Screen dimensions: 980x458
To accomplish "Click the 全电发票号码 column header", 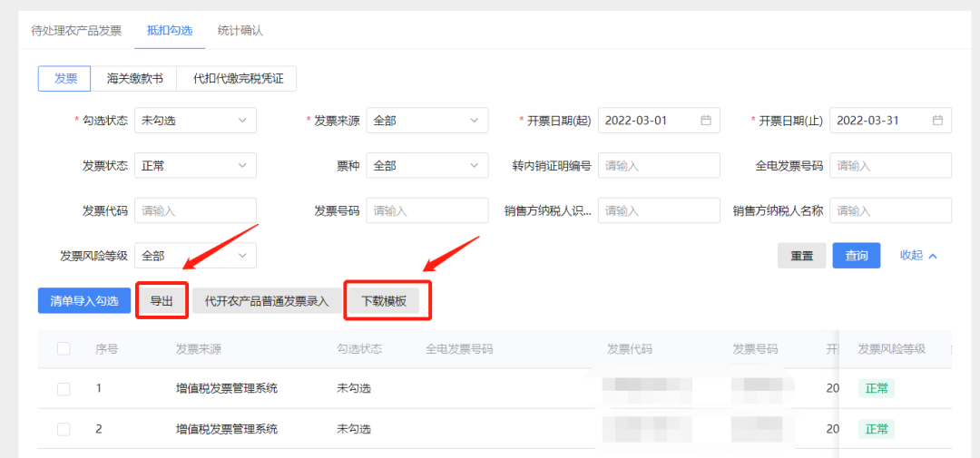I will tap(459, 348).
